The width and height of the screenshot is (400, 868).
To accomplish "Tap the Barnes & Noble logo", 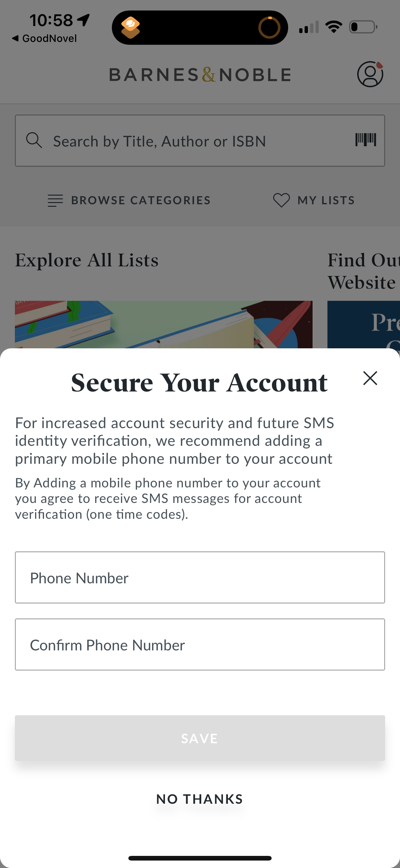I will pos(200,75).
